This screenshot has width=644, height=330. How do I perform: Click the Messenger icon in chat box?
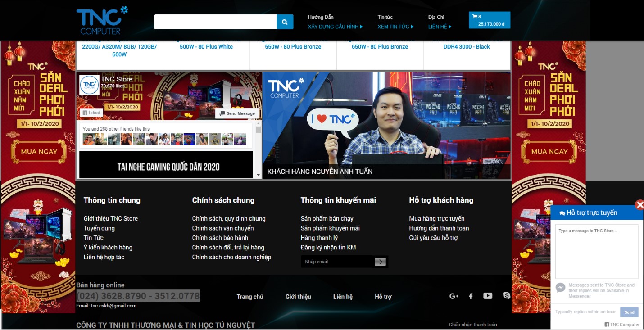[x=560, y=287]
